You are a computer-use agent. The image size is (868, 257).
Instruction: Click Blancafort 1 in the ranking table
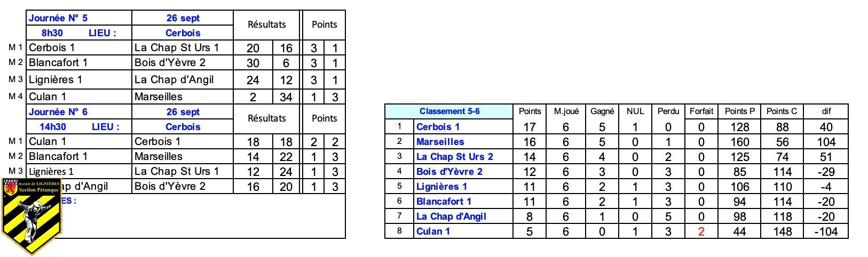point(444,202)
